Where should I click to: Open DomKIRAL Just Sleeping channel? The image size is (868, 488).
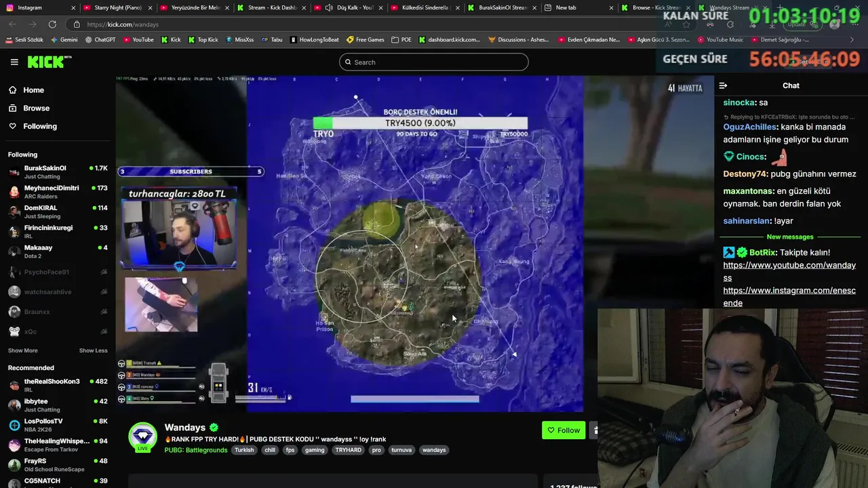[58, 211]
